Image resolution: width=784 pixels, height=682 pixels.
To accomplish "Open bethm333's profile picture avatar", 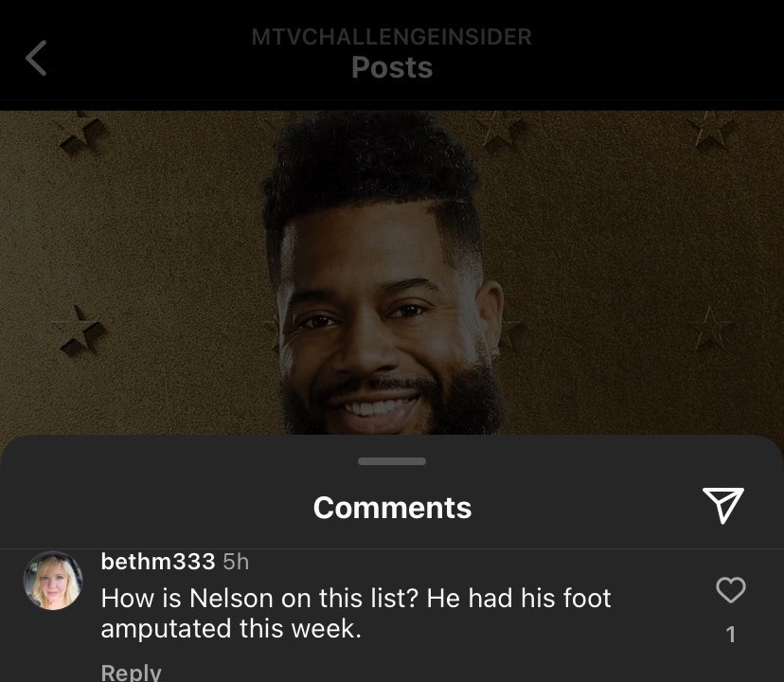I will click(53, 581).
